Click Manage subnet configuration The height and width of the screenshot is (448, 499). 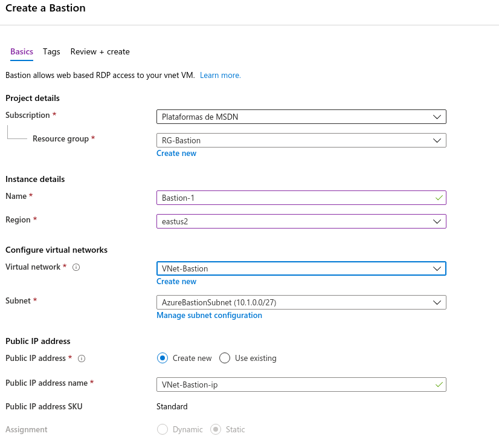209,315
